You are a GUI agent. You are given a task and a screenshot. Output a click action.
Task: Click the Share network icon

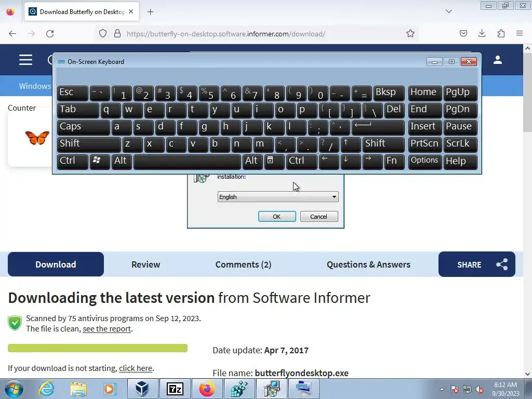502,264
